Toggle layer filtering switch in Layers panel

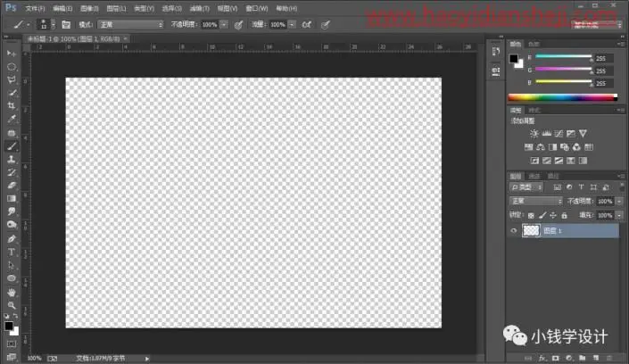point(621,187)
